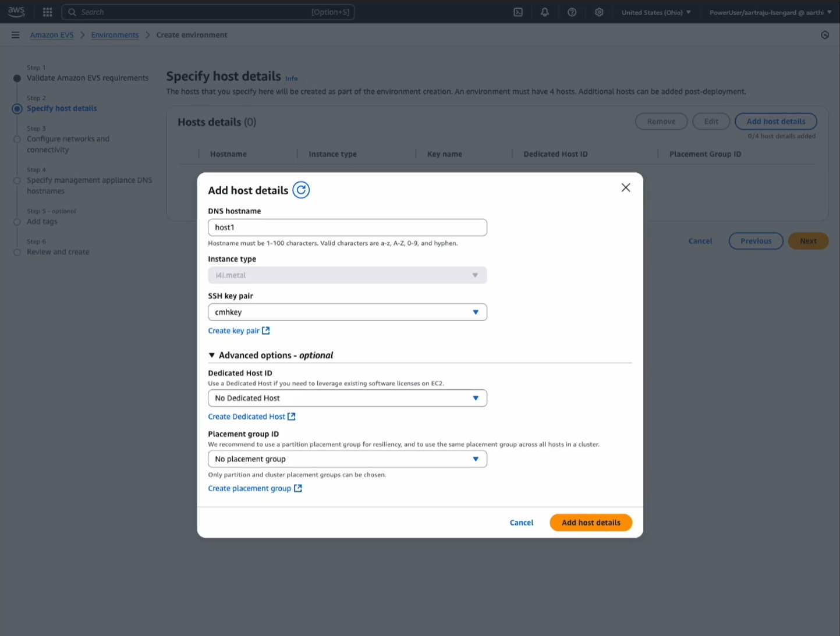Click the Dedicated Host ID column header
The image size is (840, 636).
pyautogui.click(x=555, y=154)
